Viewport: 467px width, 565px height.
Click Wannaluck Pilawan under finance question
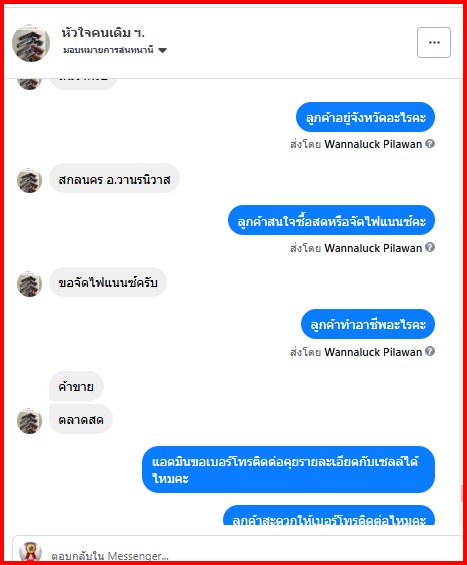coord(373,248)
